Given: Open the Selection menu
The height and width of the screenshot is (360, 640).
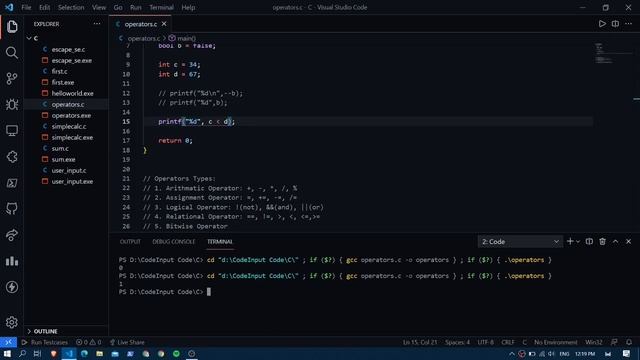Looking at the screenshot, I should 71,7.
